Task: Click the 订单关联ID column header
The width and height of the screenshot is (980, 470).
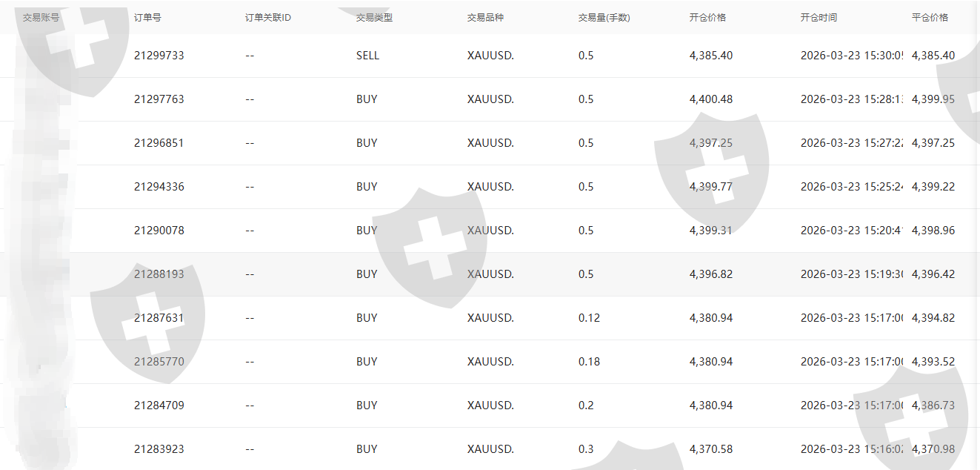Action: (268, 18)
